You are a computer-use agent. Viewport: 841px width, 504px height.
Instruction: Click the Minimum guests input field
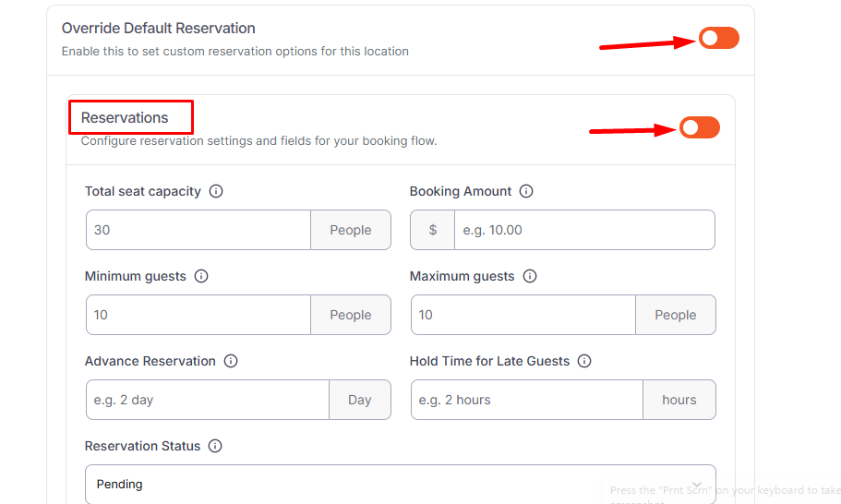[x=198, y=315]
